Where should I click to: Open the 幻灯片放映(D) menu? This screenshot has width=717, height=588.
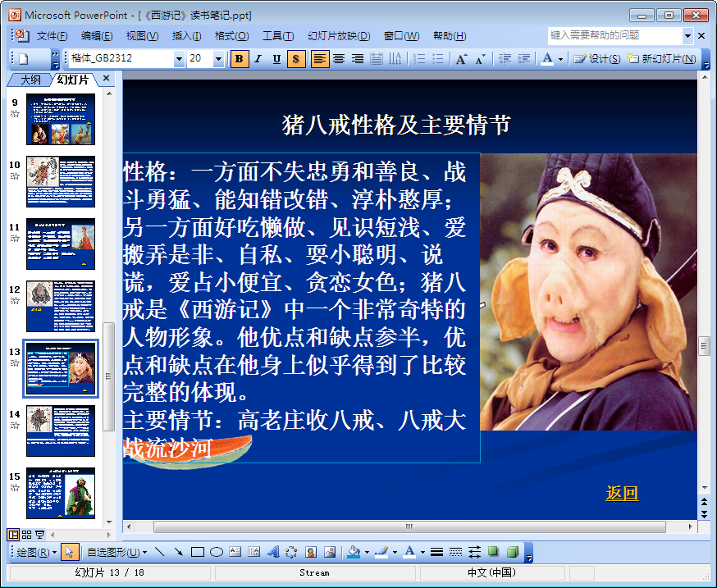pos(339,35)
